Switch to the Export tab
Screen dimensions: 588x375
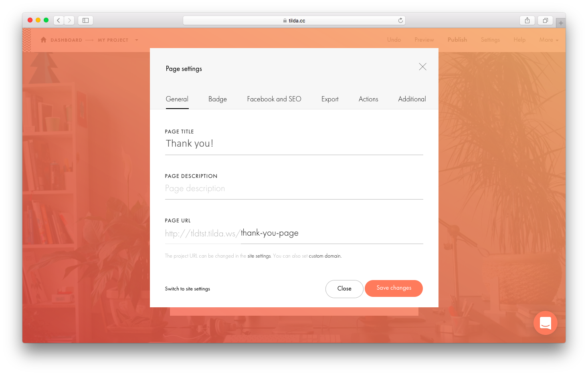tap(329, 99)
